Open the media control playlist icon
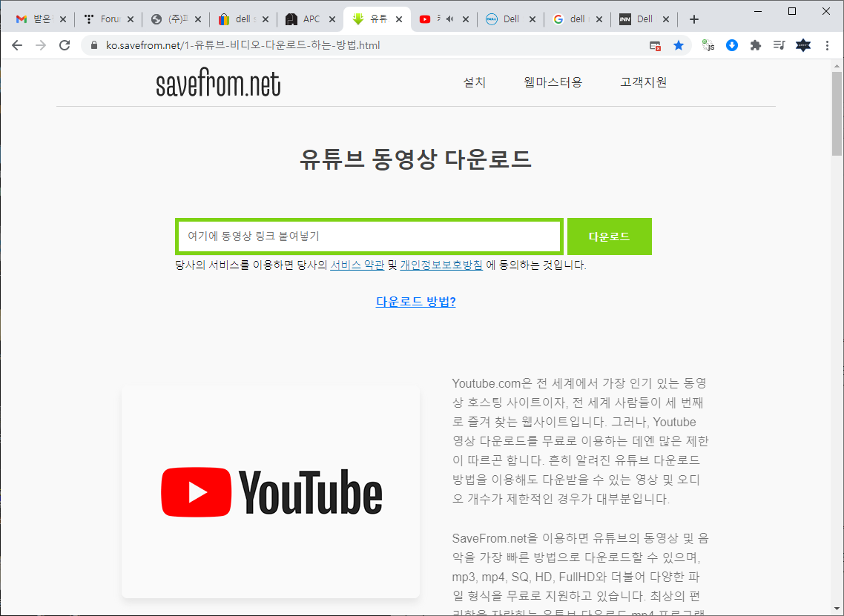 tap(779, 45)
